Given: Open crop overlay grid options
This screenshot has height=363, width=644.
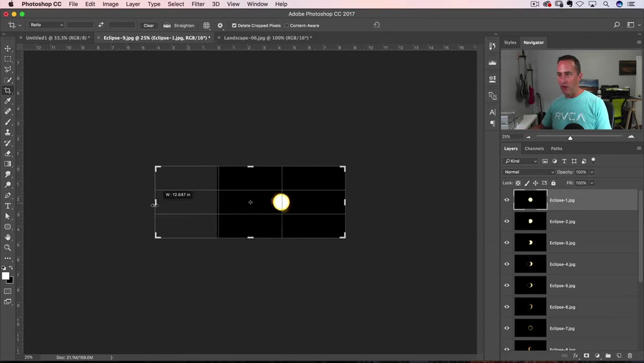Looking at the screenshot, I should pos(206,25).
